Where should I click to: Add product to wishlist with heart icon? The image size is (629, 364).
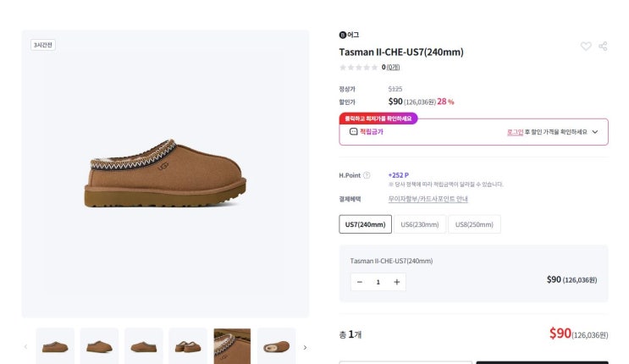586,47
